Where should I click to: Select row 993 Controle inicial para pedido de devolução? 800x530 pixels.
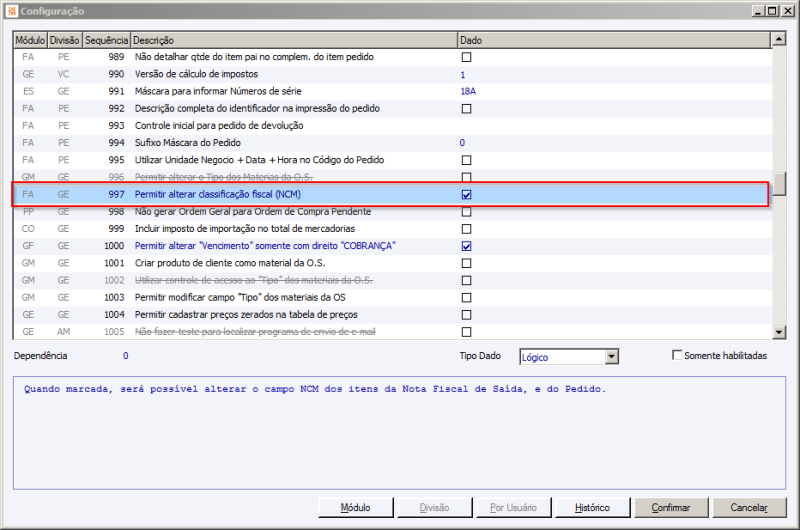pyautogui.click(x=391, y=125)
